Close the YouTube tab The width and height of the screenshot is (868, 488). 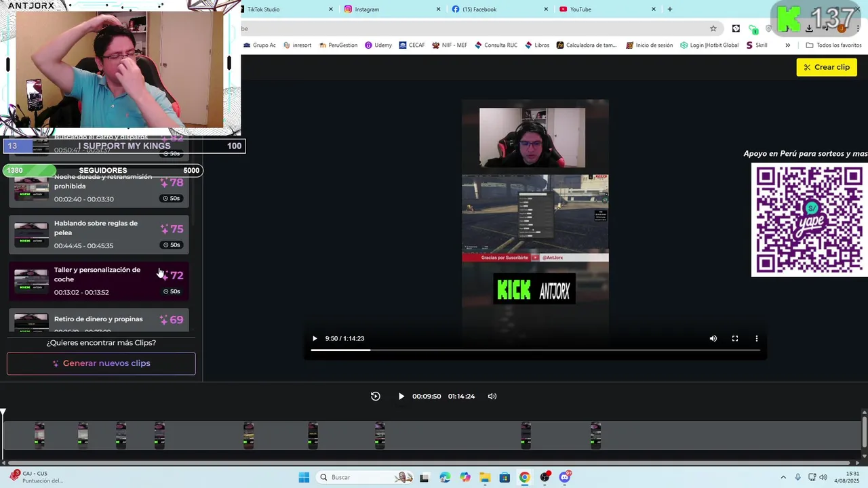pos(654,9)
